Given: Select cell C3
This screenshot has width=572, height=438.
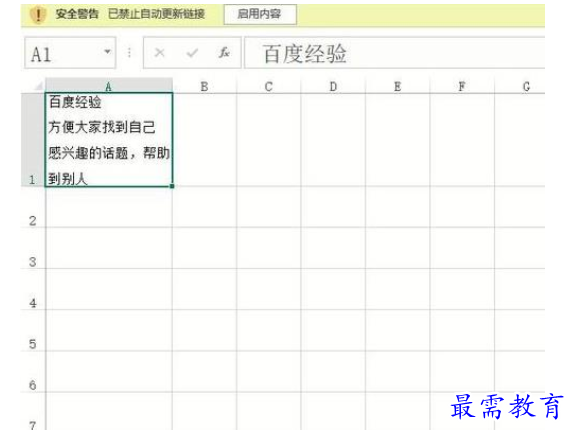Looking at the screenshot, I should (268, 248).
